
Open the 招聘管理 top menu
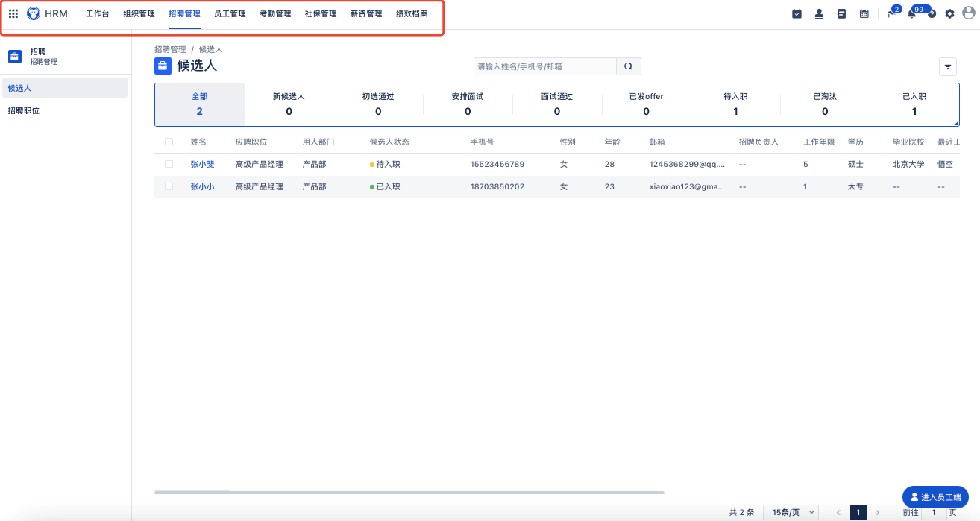click(x=184, y=13)
